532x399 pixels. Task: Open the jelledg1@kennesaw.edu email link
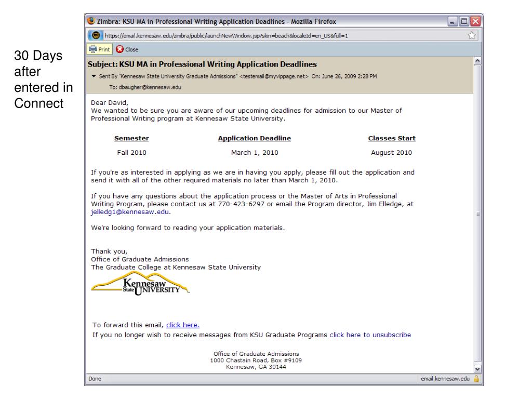(129, 212)
